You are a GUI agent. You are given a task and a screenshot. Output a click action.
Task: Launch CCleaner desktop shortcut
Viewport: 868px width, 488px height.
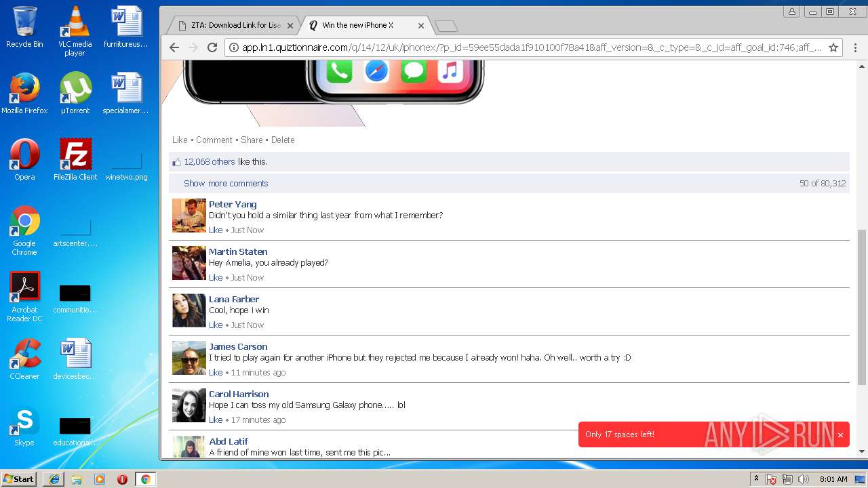click(x=24, y=359)
